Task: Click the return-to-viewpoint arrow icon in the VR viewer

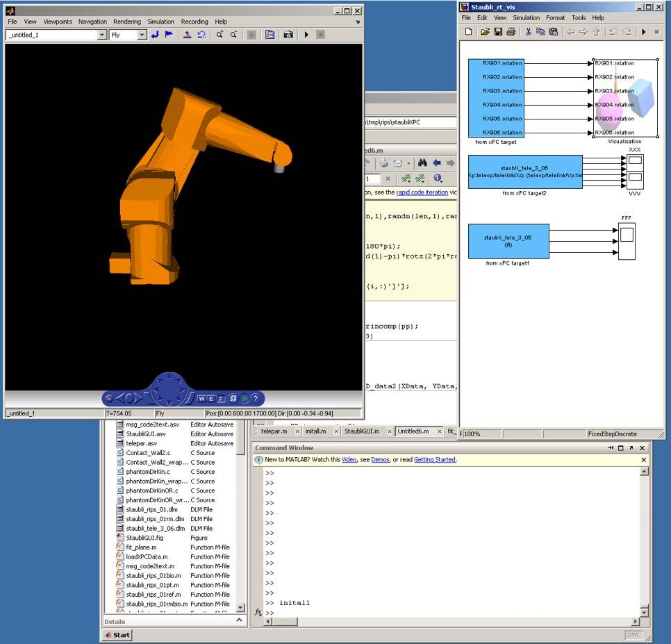Action: tap(155, 35)
